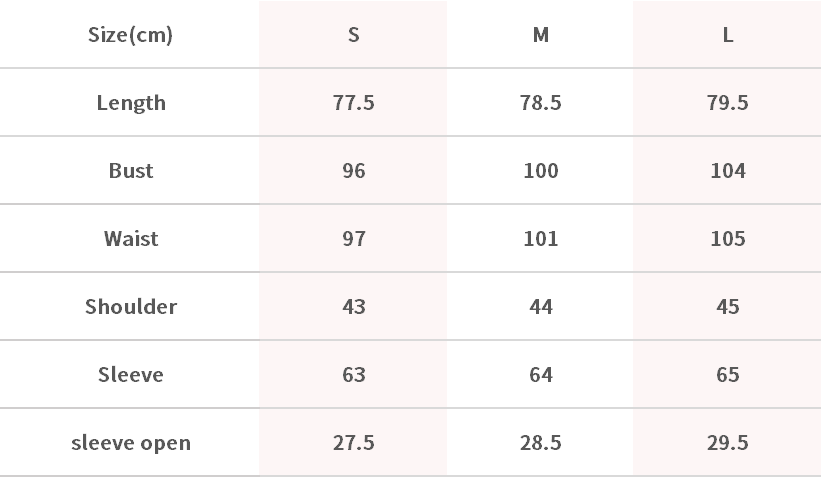The height and width of the screenshot is (478, 822).
Task: Click Shoulder value 45 for size L
Action: click(727, 307)
